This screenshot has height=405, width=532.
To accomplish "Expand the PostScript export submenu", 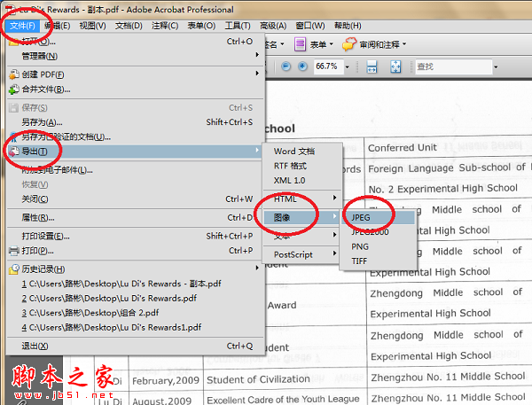I will [x=302, y=254].
